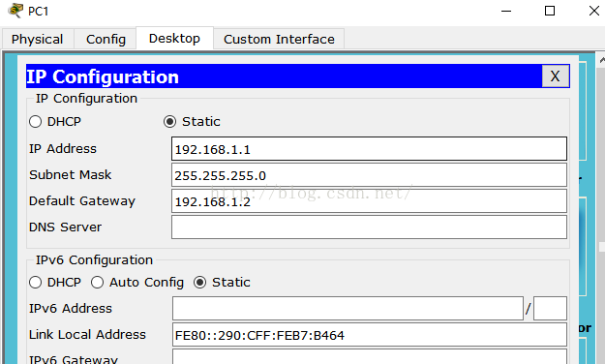Select the IPv4 DHCP radio button

pos(35,122)
